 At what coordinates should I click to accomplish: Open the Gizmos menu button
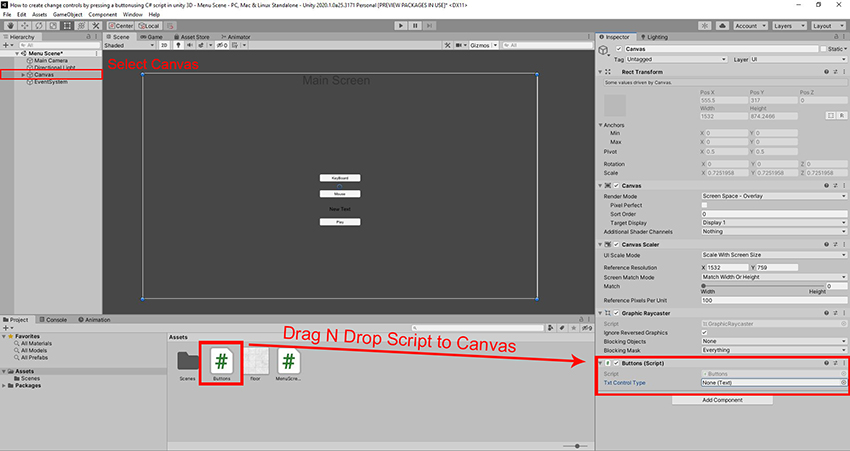pos(484,46)
